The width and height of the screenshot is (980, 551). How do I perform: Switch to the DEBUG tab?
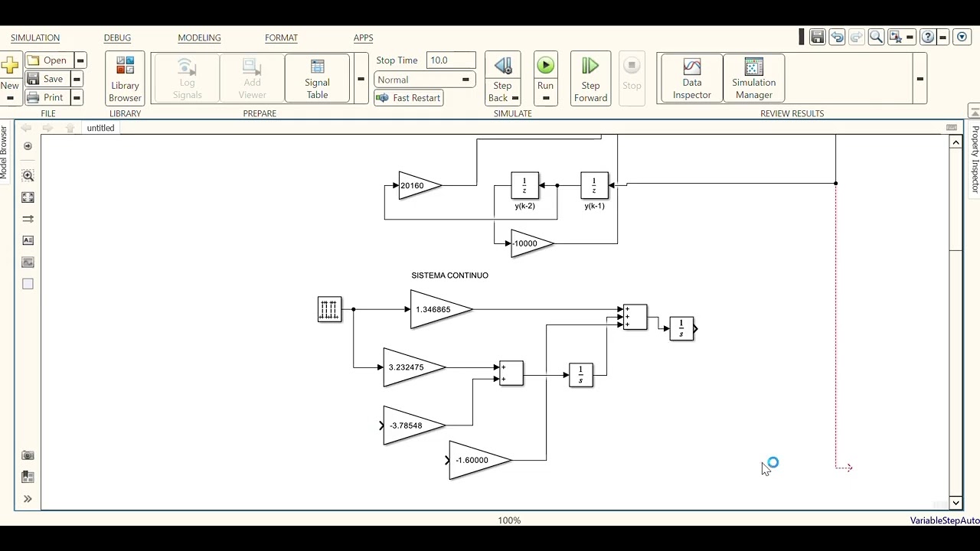tap(117, 37)
